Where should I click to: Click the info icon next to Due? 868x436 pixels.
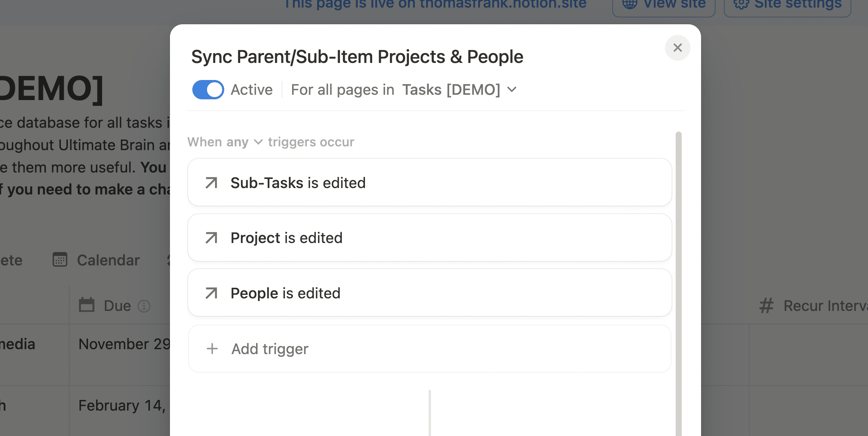pos(144,306)
